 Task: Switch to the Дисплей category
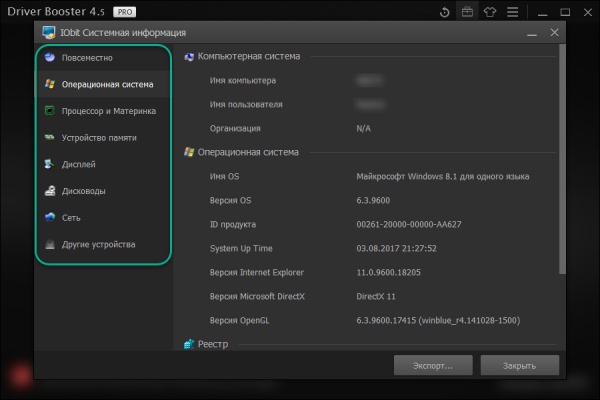[104, 164]
